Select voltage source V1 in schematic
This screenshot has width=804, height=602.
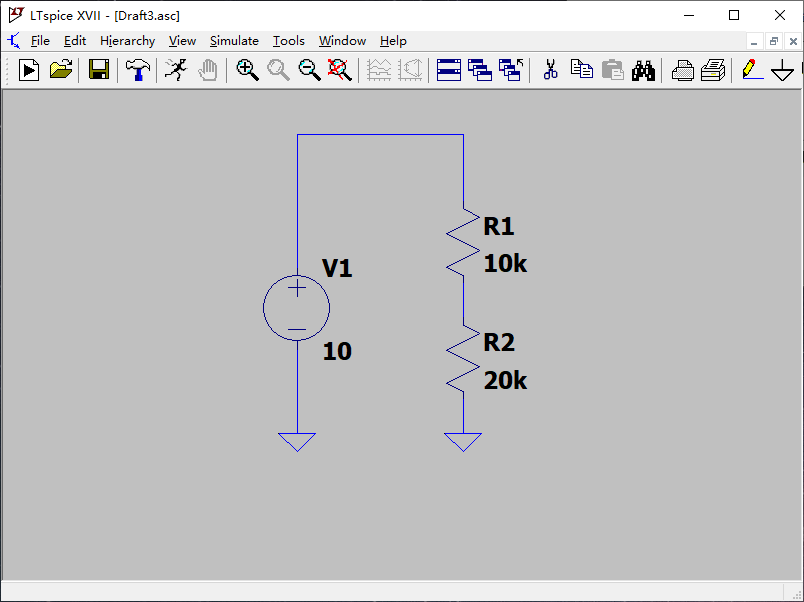(296, 308)
